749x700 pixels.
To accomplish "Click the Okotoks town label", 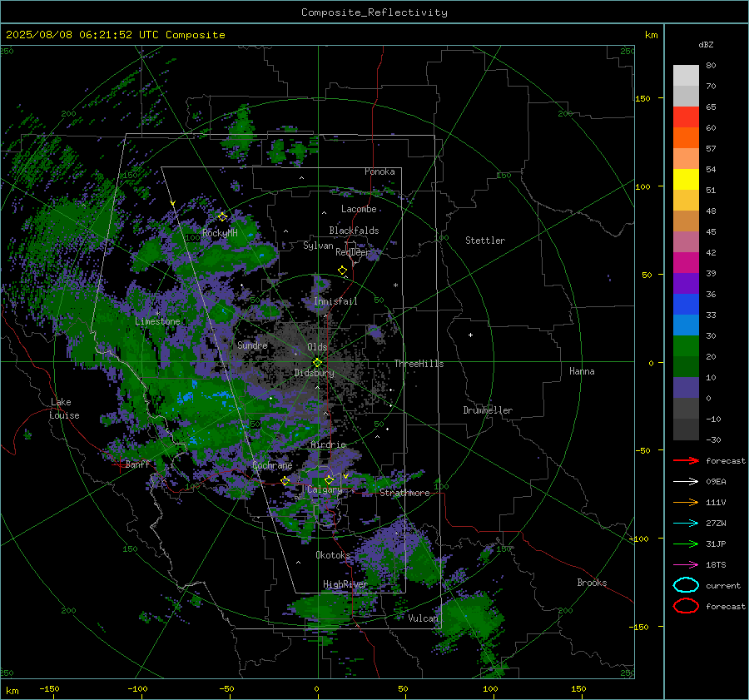I will [333, 555].
